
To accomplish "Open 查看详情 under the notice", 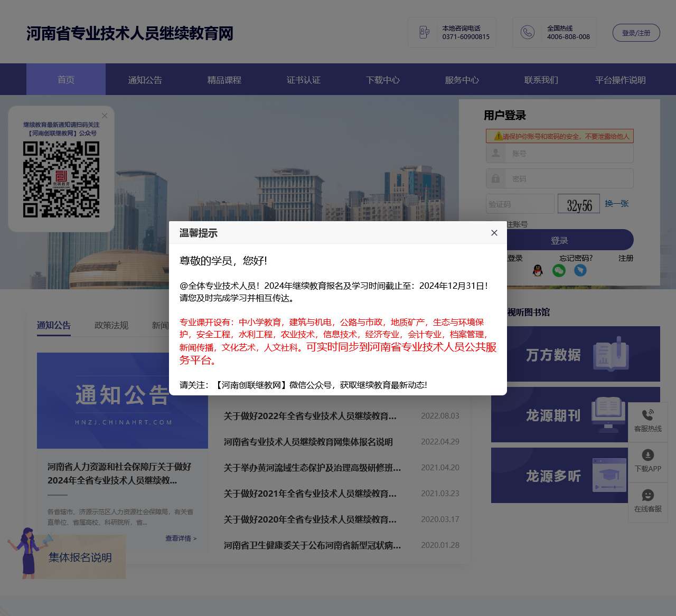I will click(x=179, y=538).
